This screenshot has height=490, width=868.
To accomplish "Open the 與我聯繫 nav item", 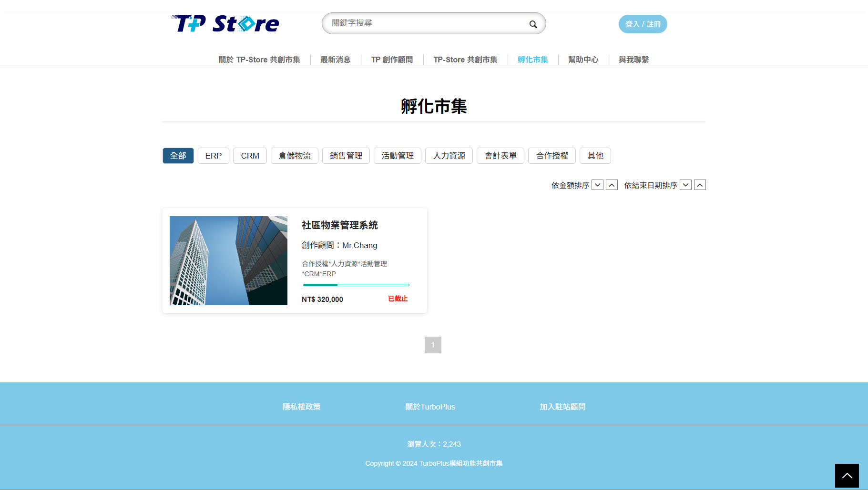I will (633, 60).
